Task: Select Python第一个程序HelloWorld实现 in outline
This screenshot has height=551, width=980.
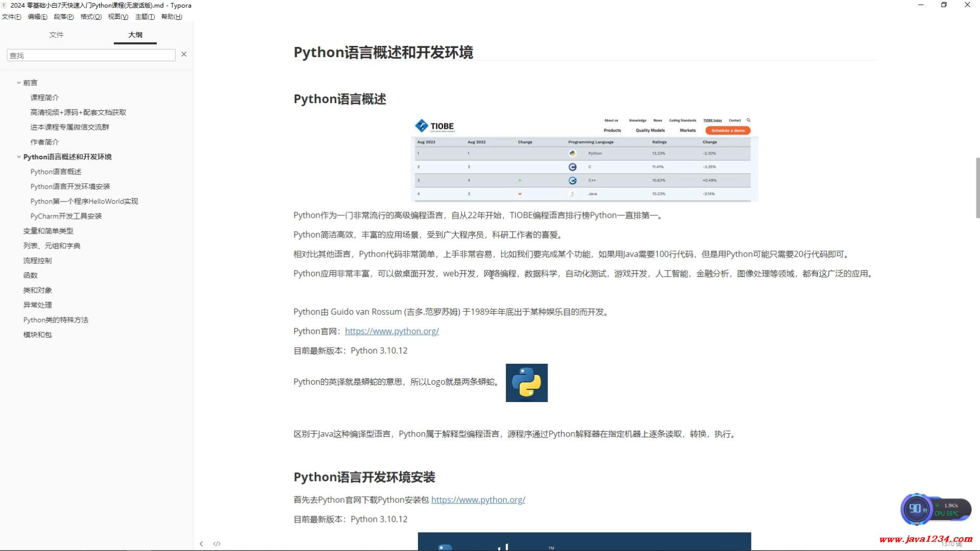Action: [84, 201]
